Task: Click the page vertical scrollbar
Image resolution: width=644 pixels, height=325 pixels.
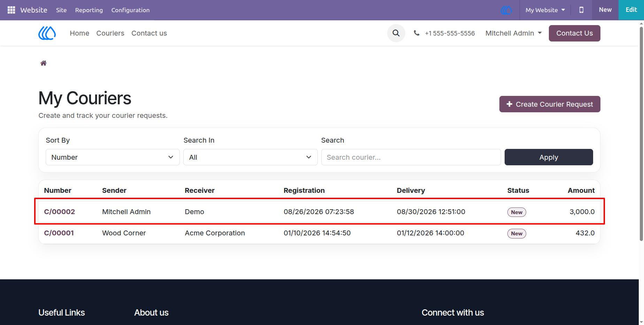Action: pyautogui.click(x=641, y=134)
